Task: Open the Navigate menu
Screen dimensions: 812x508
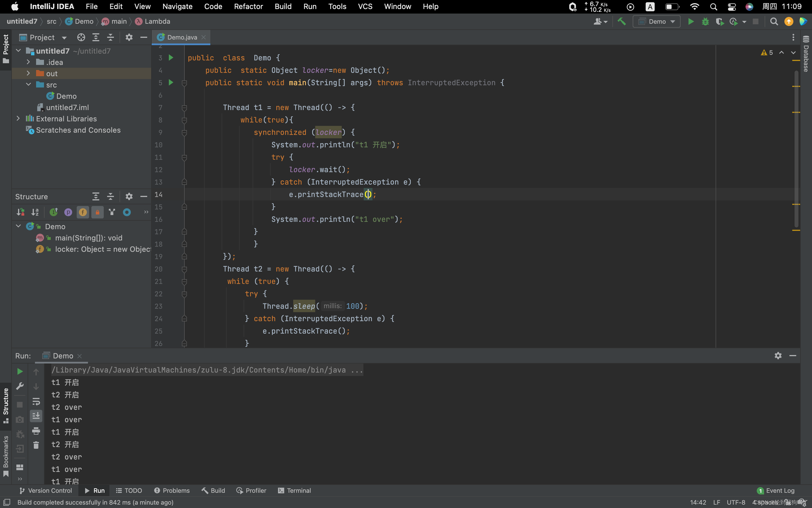Action: [x=177, y=6]
